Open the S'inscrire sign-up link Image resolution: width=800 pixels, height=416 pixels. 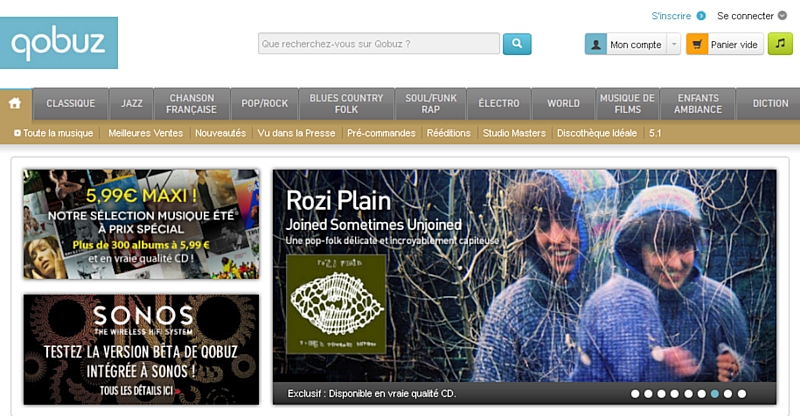pyautogui.click(x=671, y=16)
